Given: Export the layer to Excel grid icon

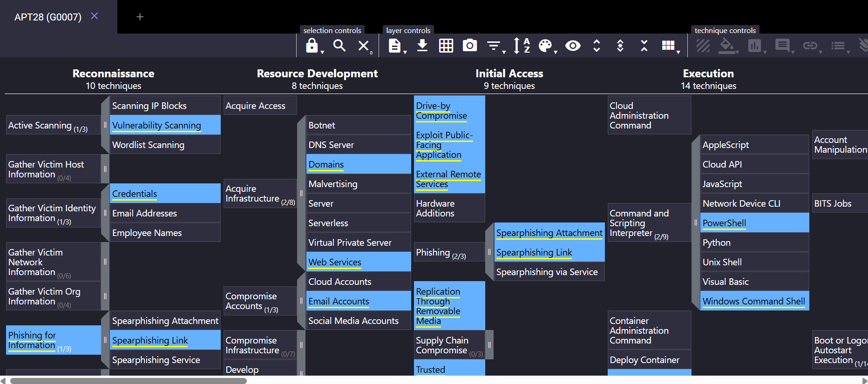Looking at the screenshot, I should (x=446, y=46).
